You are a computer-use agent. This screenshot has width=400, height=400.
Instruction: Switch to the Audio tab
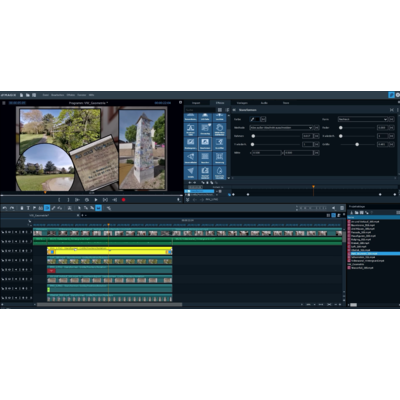point(264,103)
